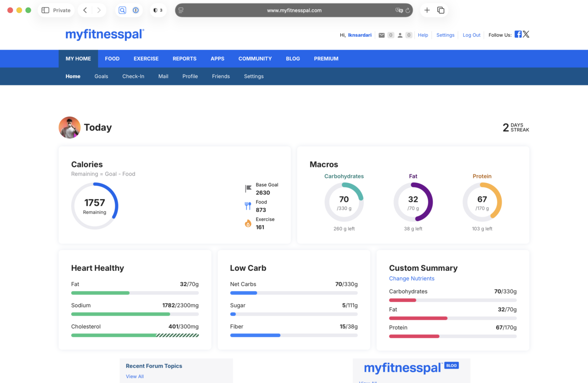Open View All recent forum topics

pyautogui.click(x=135, y=377)
